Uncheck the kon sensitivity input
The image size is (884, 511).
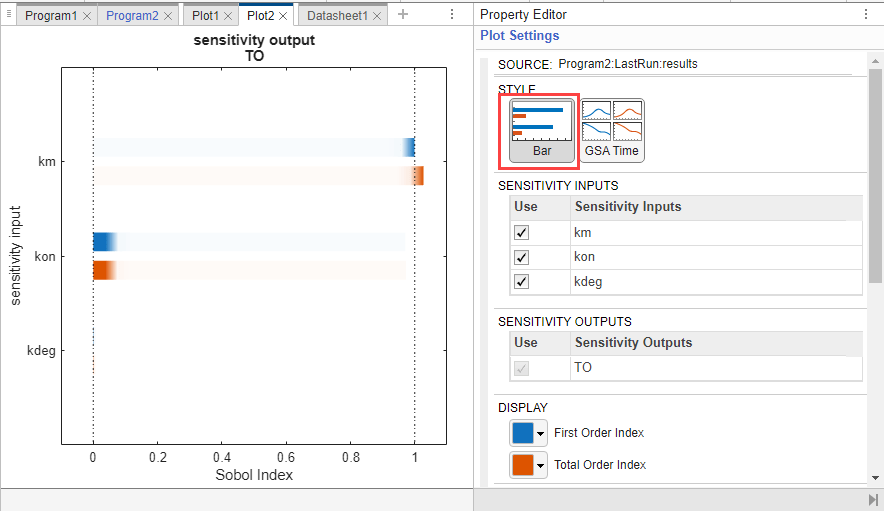point(521,257)
